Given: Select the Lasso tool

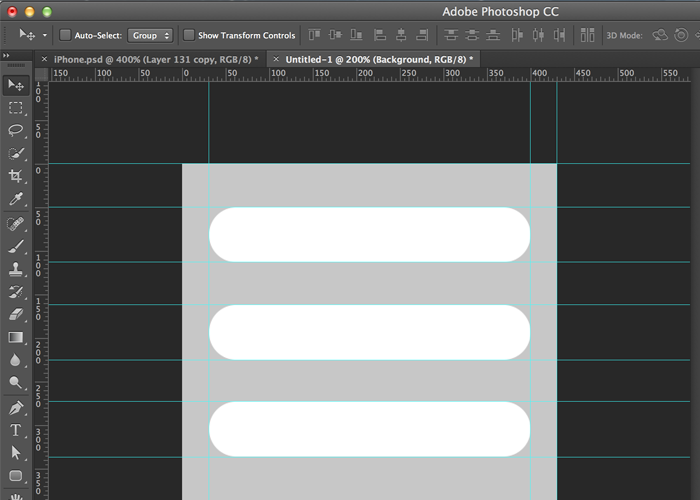Looking at the screenshot, I should tap(16, 130).
